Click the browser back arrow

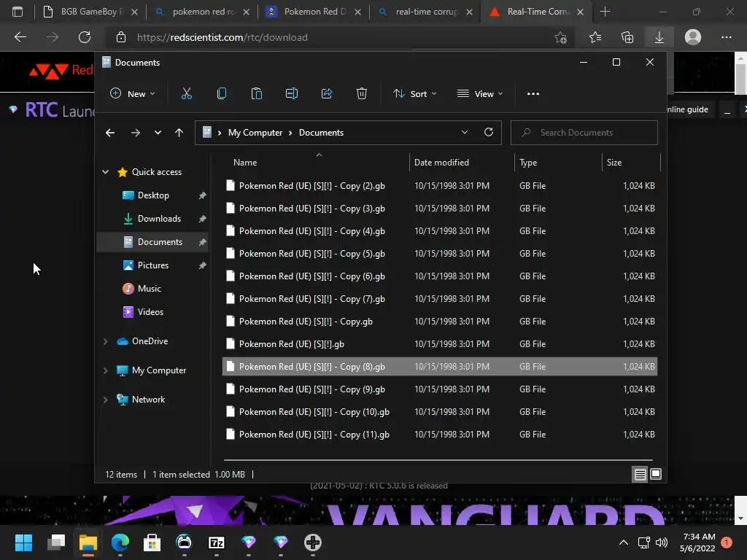pyautogui.click(x=20, y=37)
